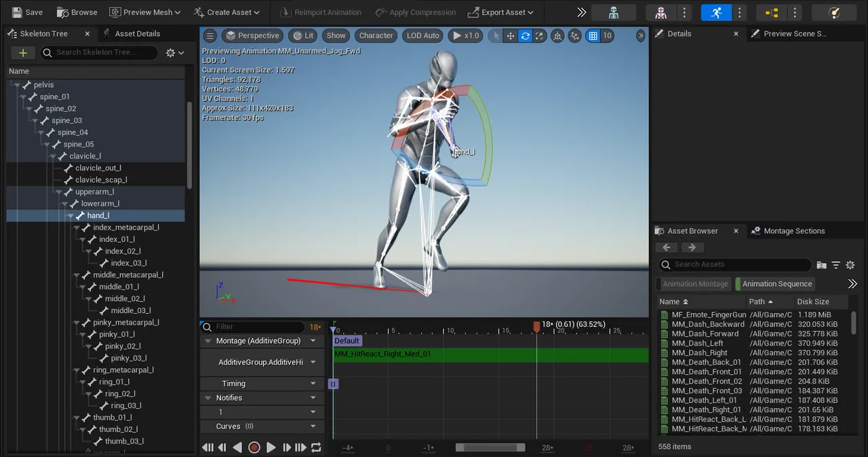The width and height of the screenshot is (868, 457).
Task: Click the timeline scrubber handle at frame 18
Action: [536, 327]
